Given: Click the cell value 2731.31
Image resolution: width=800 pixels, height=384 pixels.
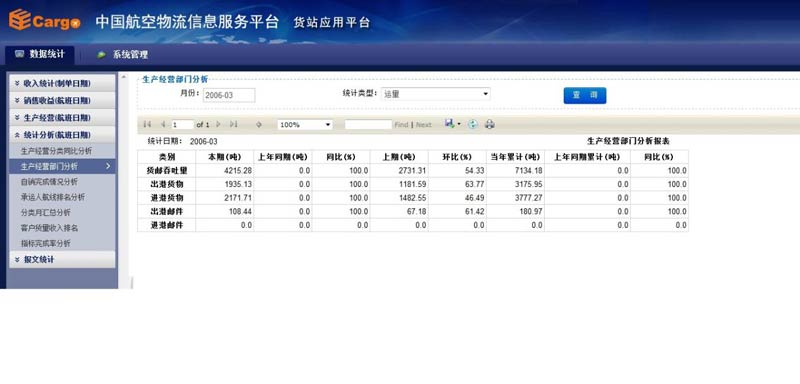Looking at the screenshot, I should [412, 171].
